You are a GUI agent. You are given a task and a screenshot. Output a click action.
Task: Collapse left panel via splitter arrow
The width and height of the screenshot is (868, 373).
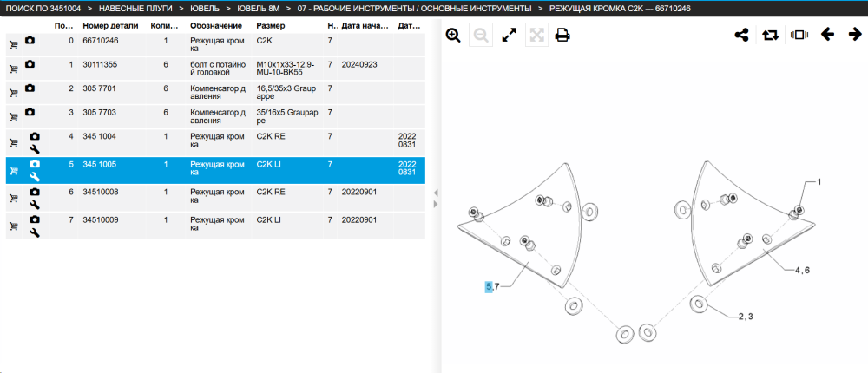(x=435, y=193)
